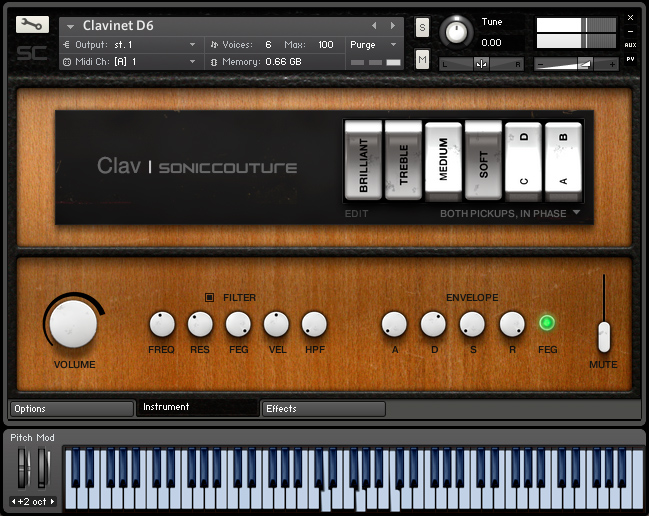
Task: Toggle the FILTER enable checkbox
Action: [209, 298]
